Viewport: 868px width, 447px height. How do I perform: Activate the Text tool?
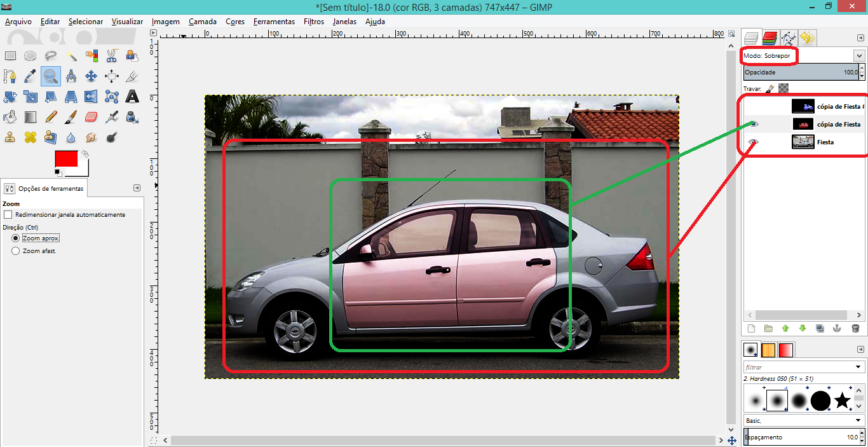tap(132, 97)
